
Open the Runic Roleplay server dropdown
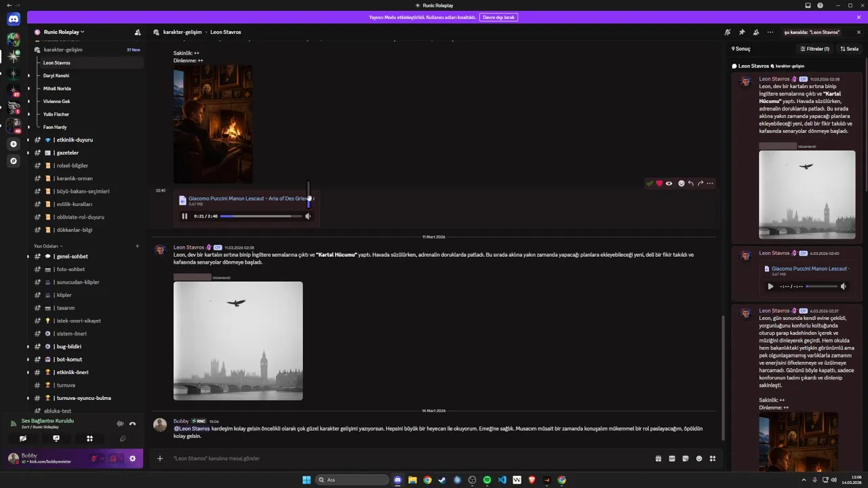point(64,32)
